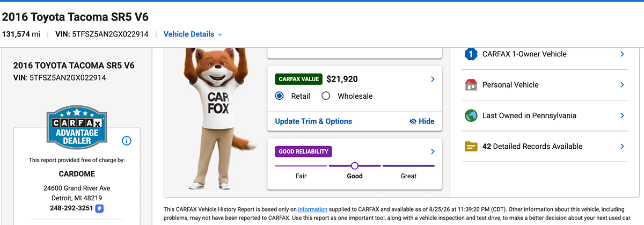Open the 'information' hyperlink in disclaimer
The width and height of the screenshot is (644, 225).
point(313,208)
